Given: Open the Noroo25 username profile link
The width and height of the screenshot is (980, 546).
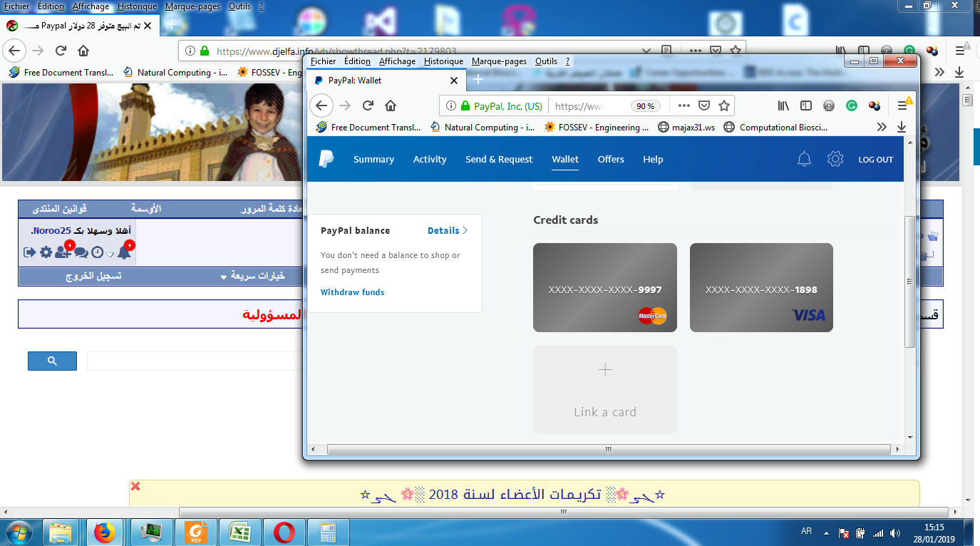Looking at the screenshot, I should (53, 231).
